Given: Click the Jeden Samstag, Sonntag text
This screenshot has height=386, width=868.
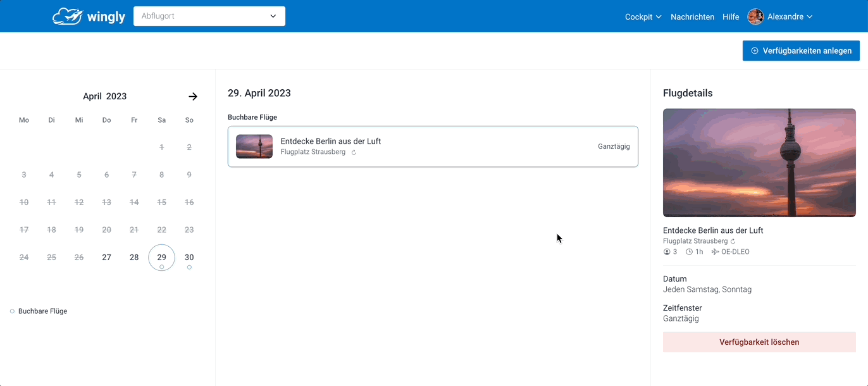Looking at the screenshot, I should tap(707, 289).
